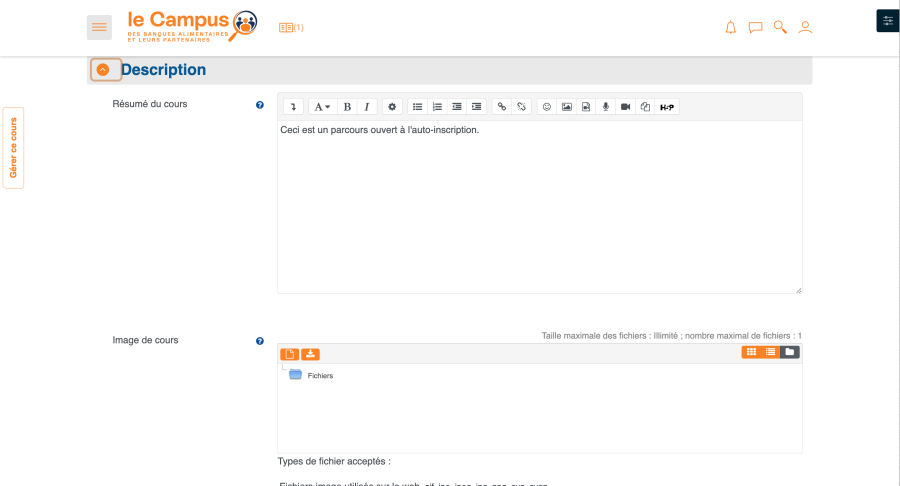Expand the editor toolbar with the toggle arrow
Viewport: 900px width, 486px height.
[293, 106]
